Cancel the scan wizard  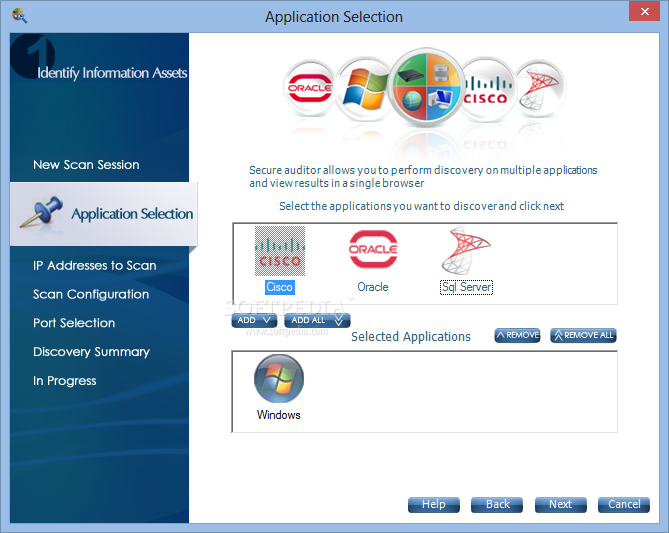pos(624,505)
